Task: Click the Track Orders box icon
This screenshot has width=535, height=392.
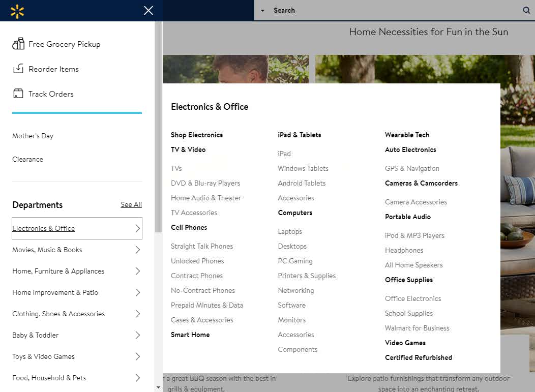Action: (x=18, y=94)
